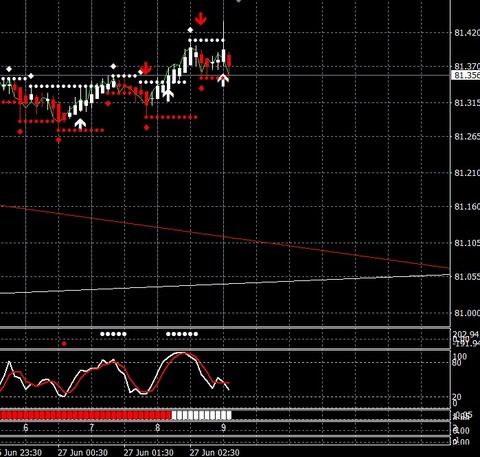This screenshot has width=480, height=457.
Task: Click the stochastic level 100 label
Action: pos(460,356)
